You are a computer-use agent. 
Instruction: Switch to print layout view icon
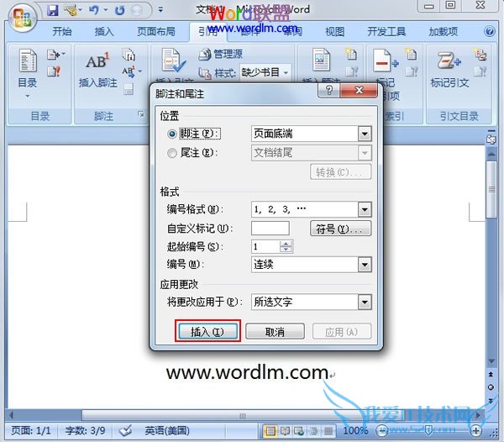(270, 431)
